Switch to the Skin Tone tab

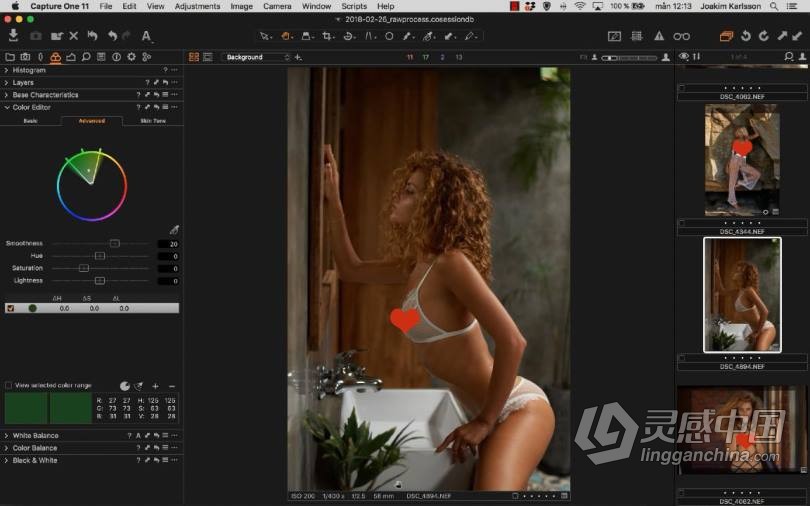pos(153,121)
